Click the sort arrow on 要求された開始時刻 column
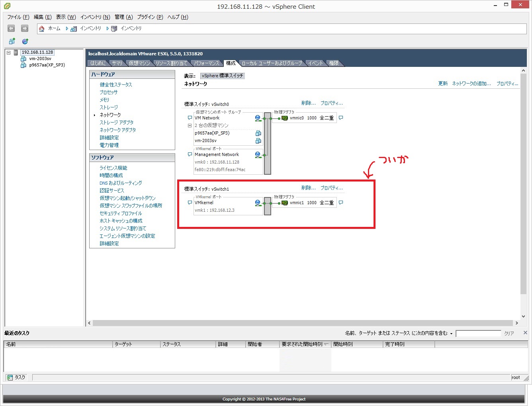This screenshot has height=406, width=532. (x=326, y=344)
